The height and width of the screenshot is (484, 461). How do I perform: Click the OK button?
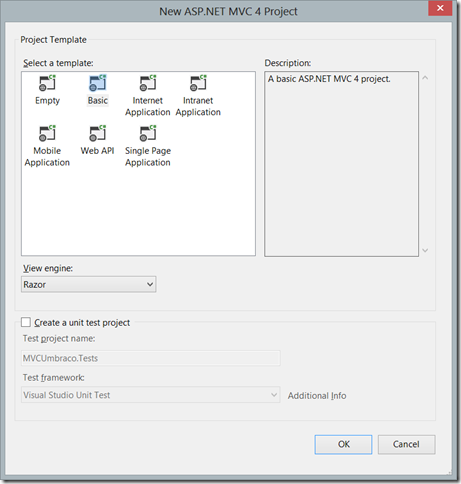point(343,444)
